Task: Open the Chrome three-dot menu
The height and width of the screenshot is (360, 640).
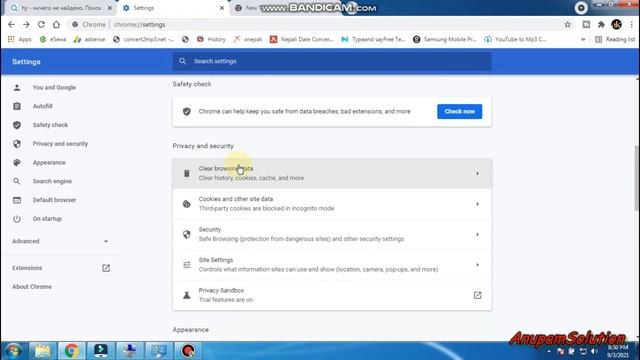Action: coord(632,24)
